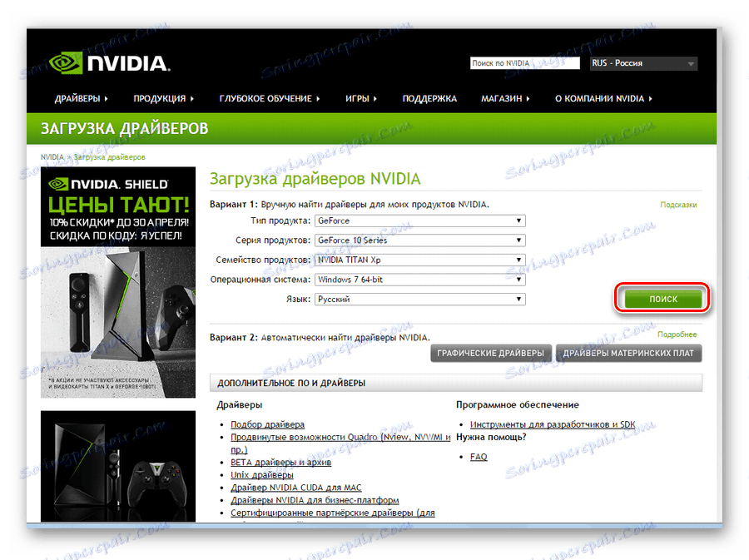Click the Поиск по NVIDIA search field
Viewport: 749px width, 560px height.
point(524,62)
